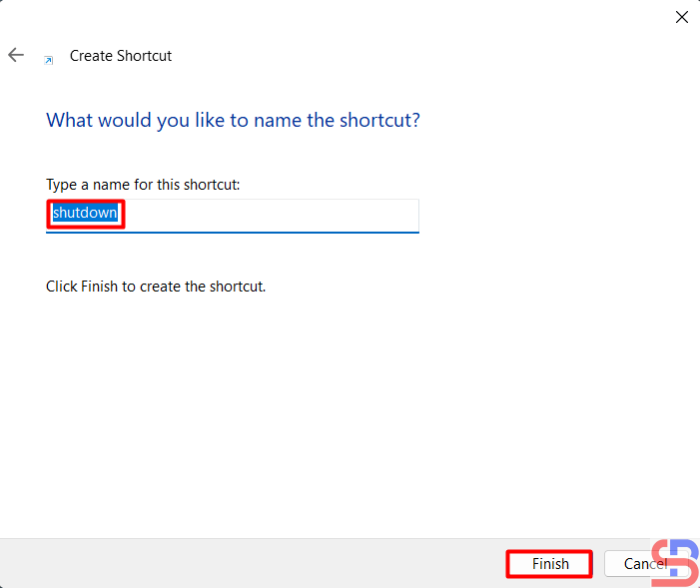Click the back arrow in the wizard header
The image size is (700, 588).
[x=16, y=56]
